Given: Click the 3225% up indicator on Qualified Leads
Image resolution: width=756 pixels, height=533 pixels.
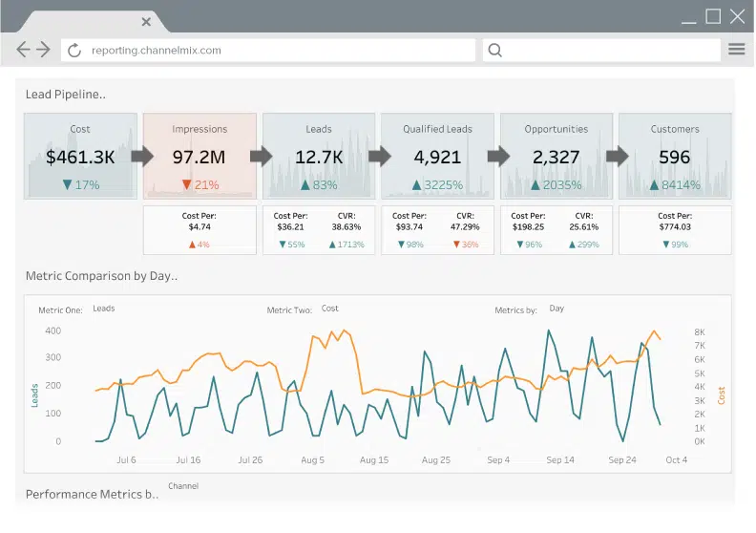Looking at the screenshot, I should [438, 184].
